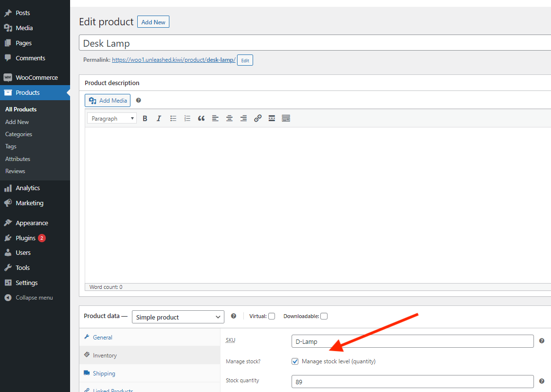The width and height of the screenshot is (551, 392).
Task: Click the Bold formatting icon
Action: 145,118
